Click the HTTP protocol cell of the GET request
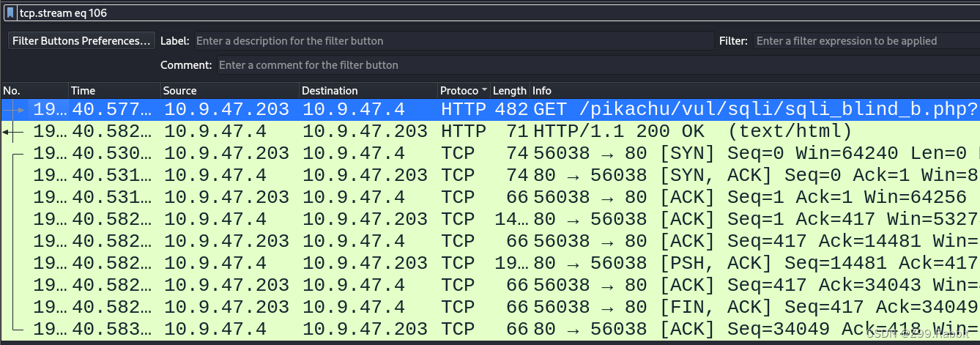The width and height of the screenshot is (980, 345). [464, 110]
